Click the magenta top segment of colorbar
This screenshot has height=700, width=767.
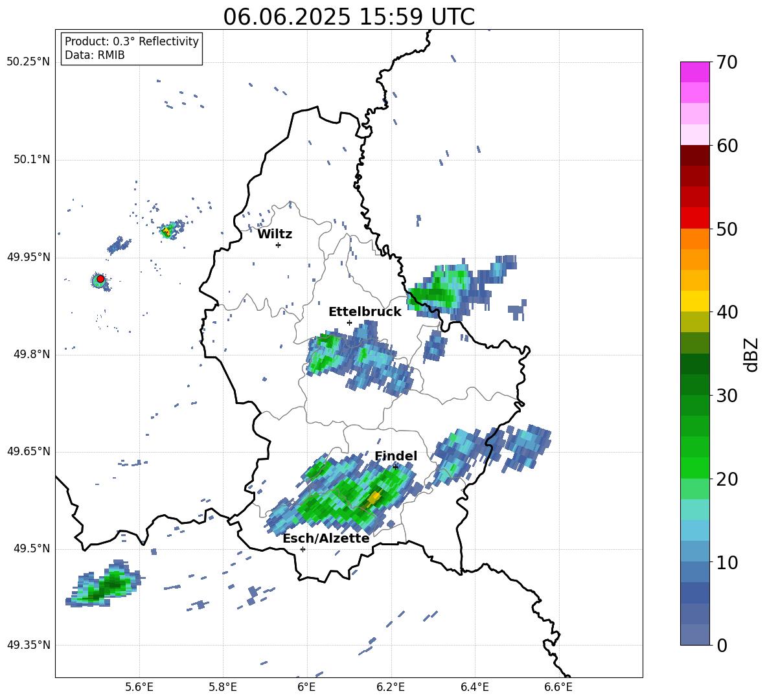tap(694, 72)
